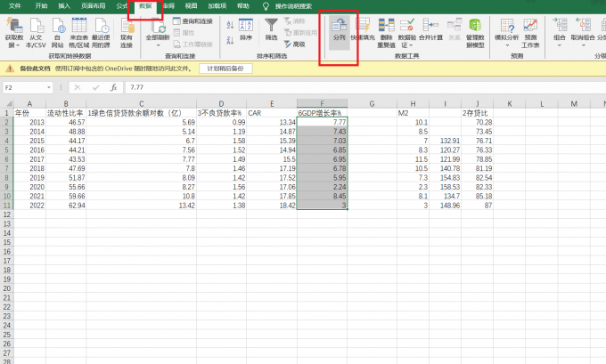Open What-If Analysis (模拟分析)
This screenshot has width=606, height=364.
tap(507, 29)
